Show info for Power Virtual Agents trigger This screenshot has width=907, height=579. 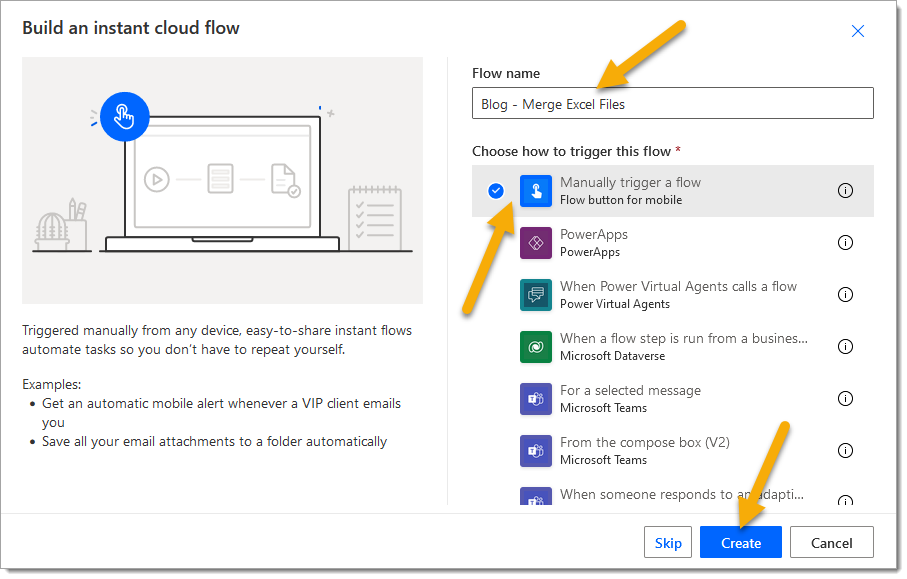[x=845, y=294]
